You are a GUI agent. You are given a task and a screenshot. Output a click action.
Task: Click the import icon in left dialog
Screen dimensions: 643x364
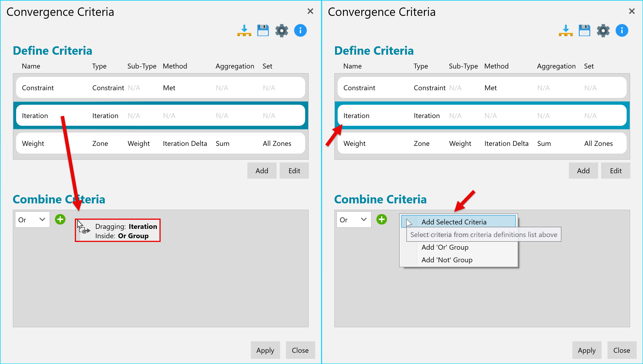pyautogui.click(x=244, y=30)
